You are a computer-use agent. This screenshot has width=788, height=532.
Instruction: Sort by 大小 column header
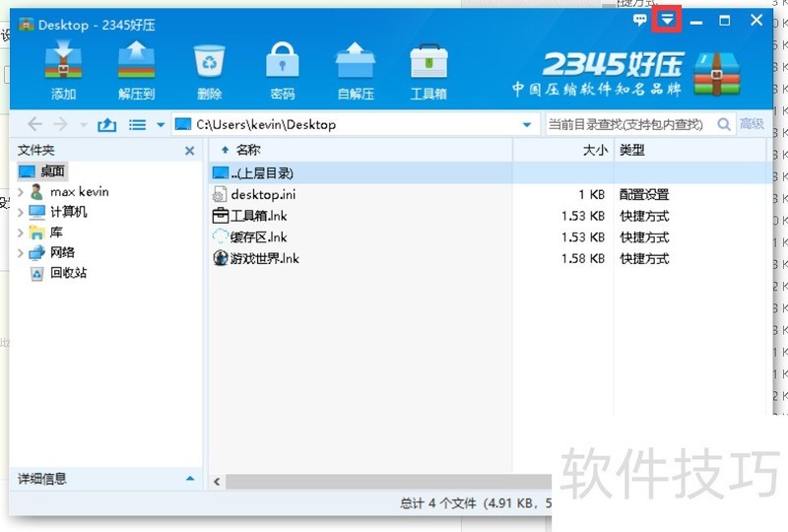[563, 150]
